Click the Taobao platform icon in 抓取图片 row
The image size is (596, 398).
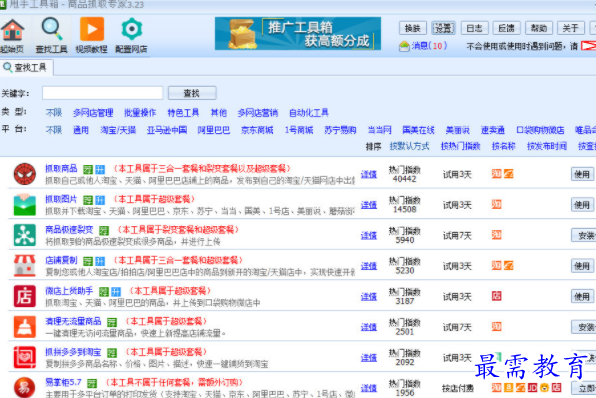point(496,205)
